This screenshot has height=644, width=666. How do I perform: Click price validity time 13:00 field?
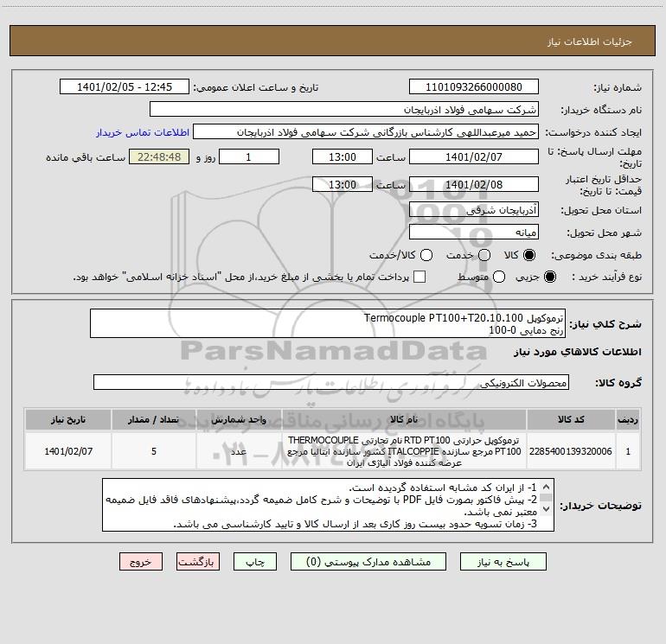click(343, 184)
